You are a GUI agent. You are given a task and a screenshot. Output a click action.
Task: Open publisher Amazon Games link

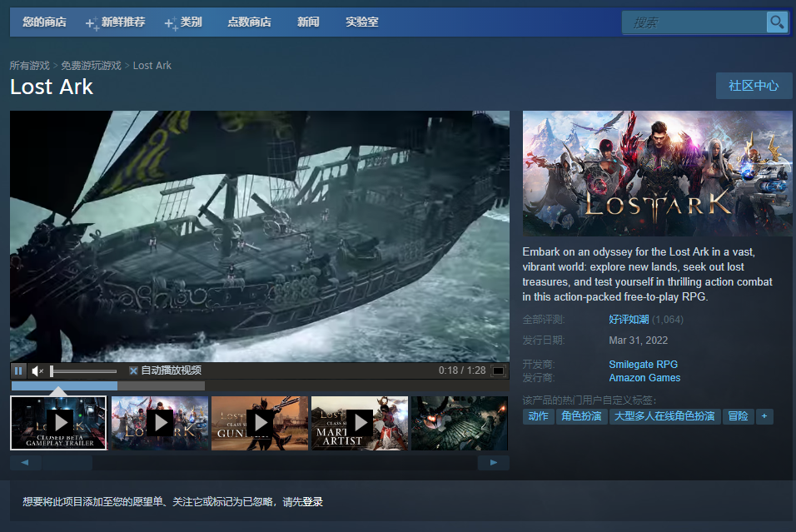coord(644,378)
